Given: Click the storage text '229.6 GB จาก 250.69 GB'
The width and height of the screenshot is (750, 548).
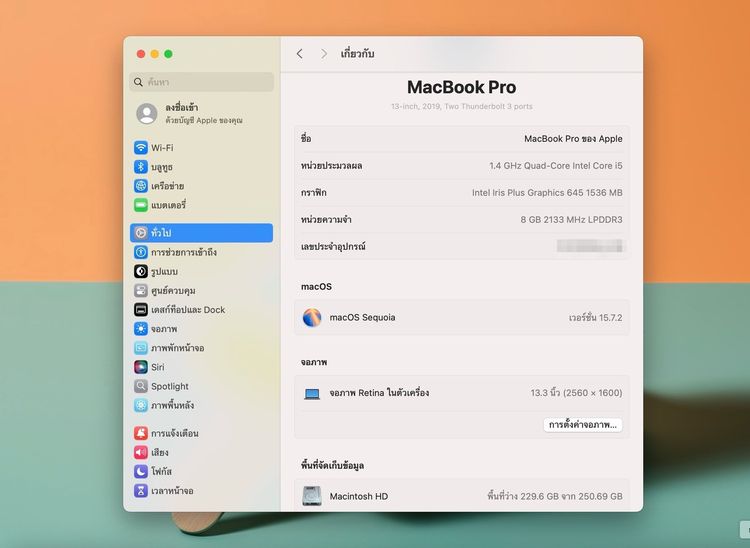Looking at the screenshot, I should click(x=572, y=496).
